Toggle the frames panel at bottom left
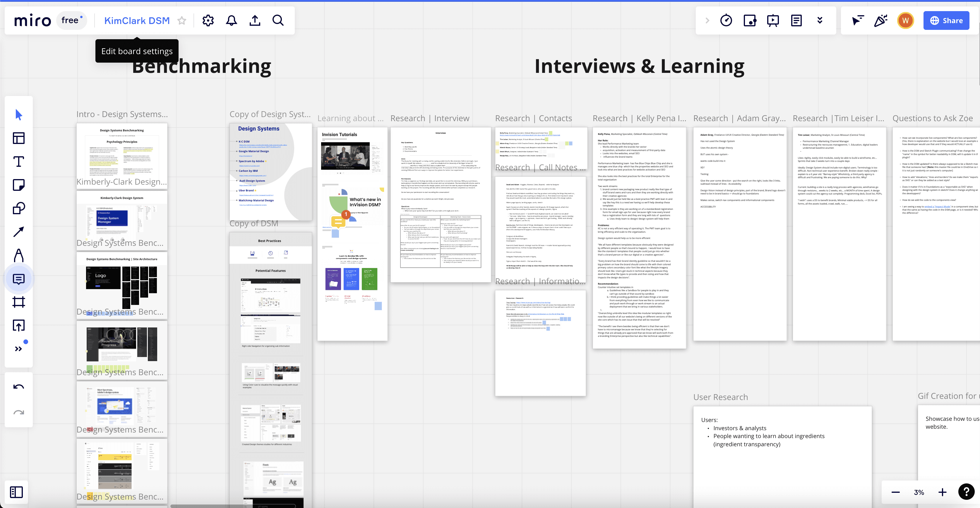 coord(16,492)
